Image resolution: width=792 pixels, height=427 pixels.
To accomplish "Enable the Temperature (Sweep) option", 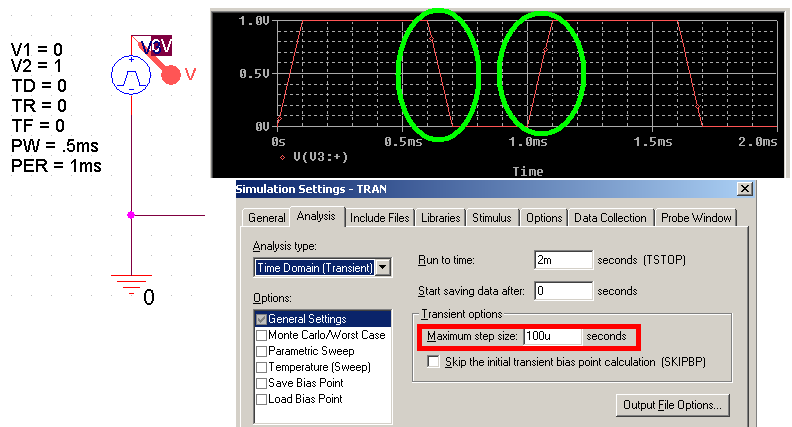I will (x=261, y=367).
